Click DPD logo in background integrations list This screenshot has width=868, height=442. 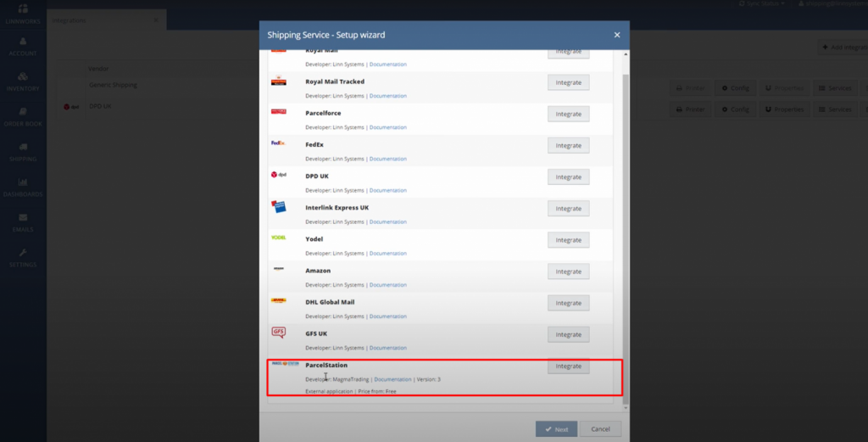[71, 107]
